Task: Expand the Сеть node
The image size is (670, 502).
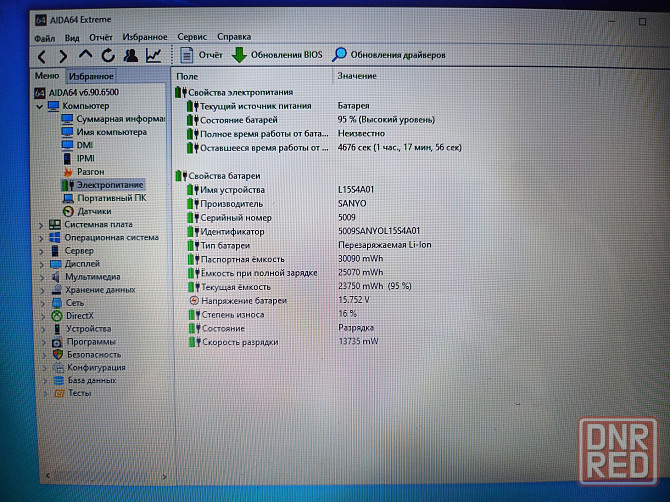Action: pos(43,304)
